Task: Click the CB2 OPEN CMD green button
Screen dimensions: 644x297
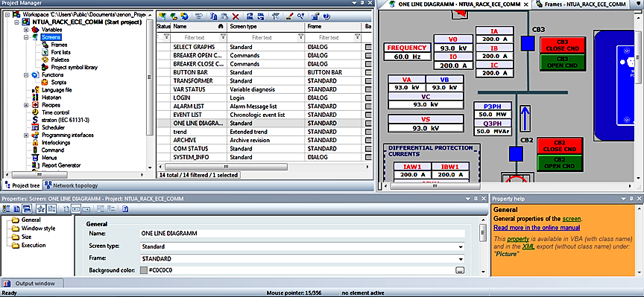Action: (559, 163)
